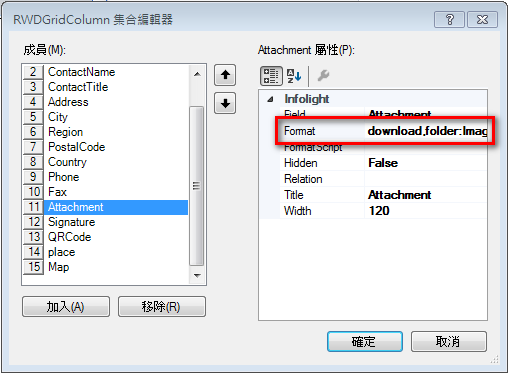This screenshot has width=509, height=374.
Task: Select Country in members list
Action: pyautogui.click(x=105, y=162)
